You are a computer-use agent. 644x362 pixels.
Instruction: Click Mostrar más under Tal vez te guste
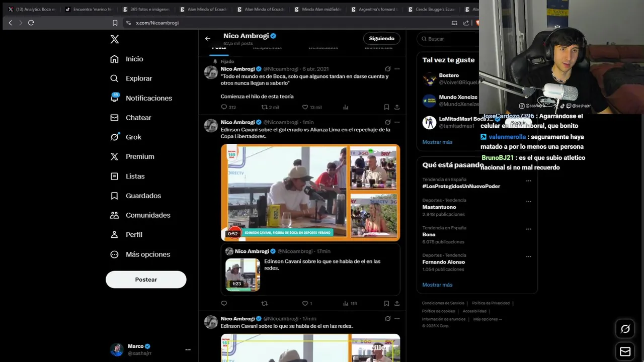pos(437,142)
